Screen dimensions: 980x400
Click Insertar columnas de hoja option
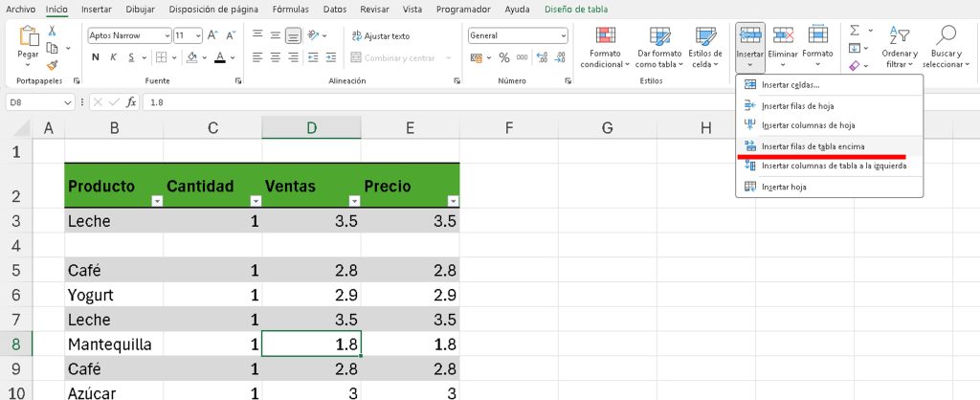[x=808, y=125]
